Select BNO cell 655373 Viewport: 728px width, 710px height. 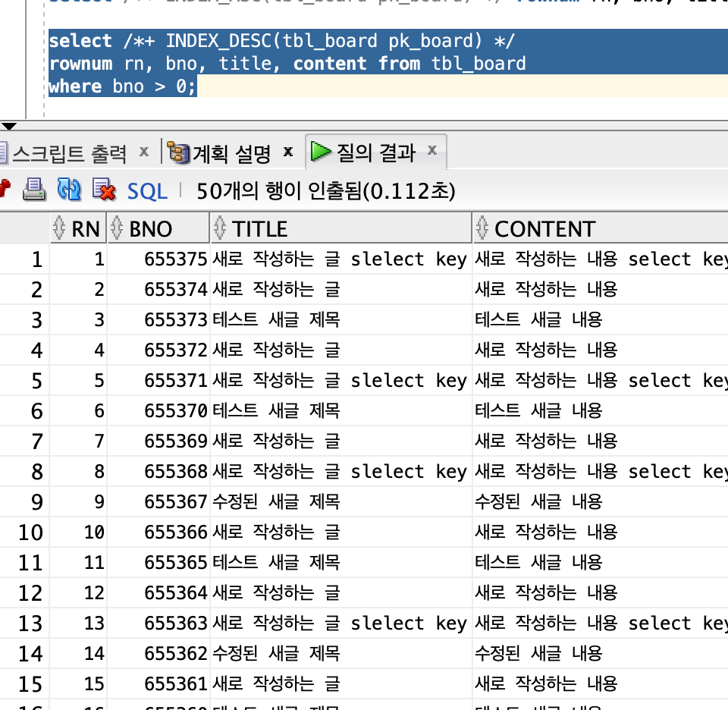point(158,320)
